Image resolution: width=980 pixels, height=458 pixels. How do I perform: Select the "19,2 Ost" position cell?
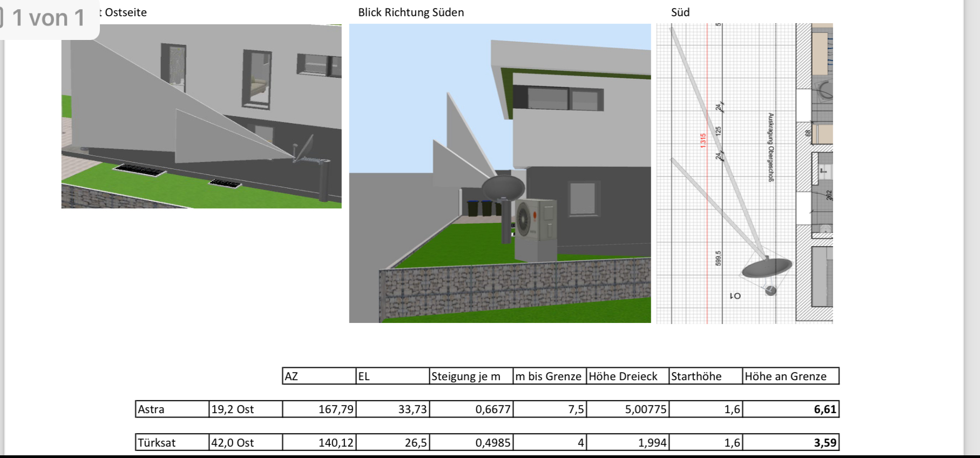(245, 409)
